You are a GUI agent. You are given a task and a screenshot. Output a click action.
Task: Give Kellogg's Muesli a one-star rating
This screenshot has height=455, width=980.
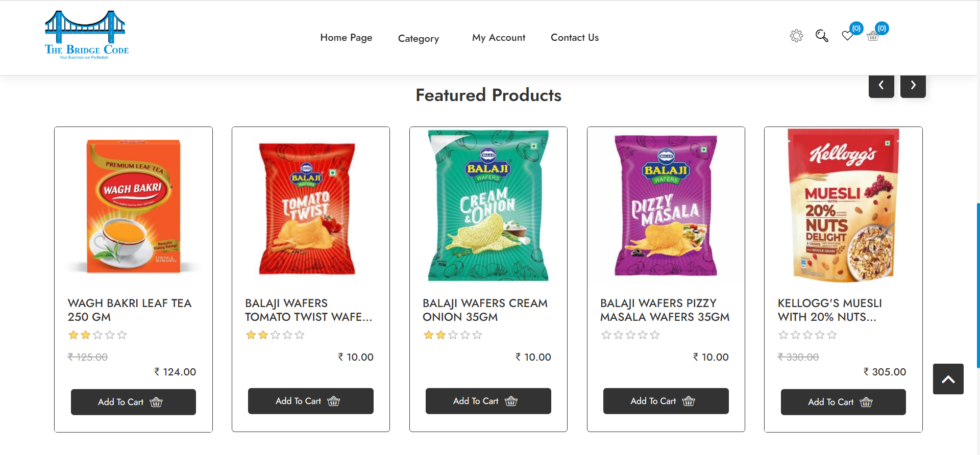[x=783, y=335]
